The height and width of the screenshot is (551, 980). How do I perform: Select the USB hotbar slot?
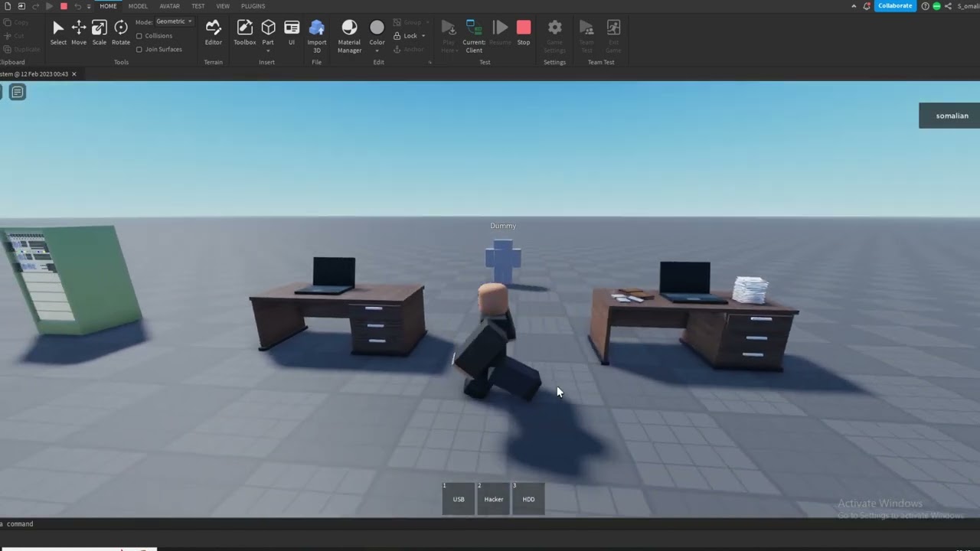(x=458, y=498)
